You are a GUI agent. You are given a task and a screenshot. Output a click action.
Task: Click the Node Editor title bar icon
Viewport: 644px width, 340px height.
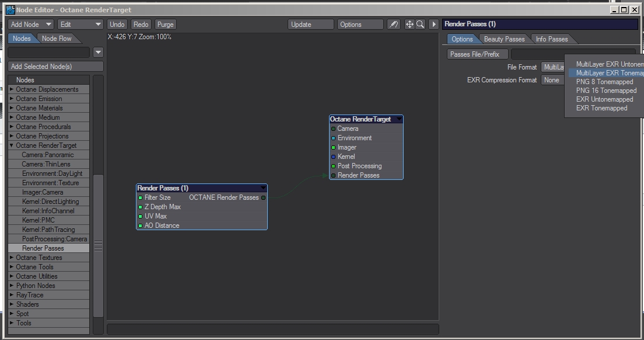coord(10,10)
